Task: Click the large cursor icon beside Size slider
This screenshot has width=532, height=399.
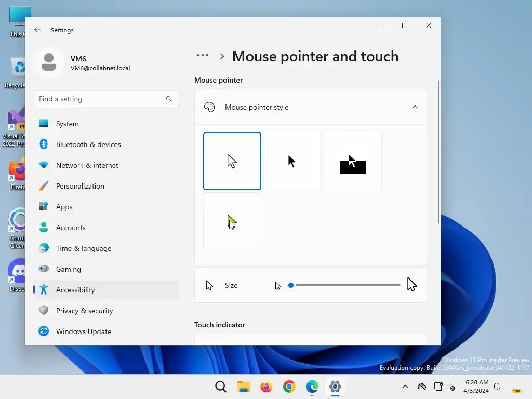Action: 412,284
